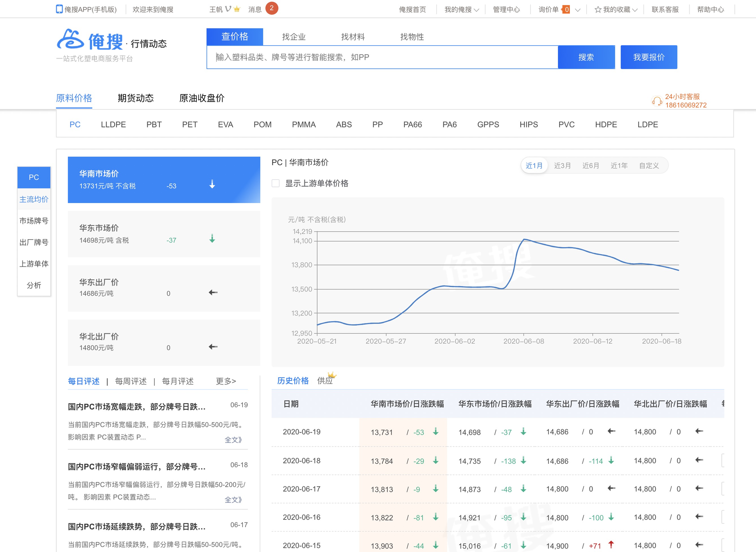Open 全文 link for the 06-19 review

click(233, 440)
